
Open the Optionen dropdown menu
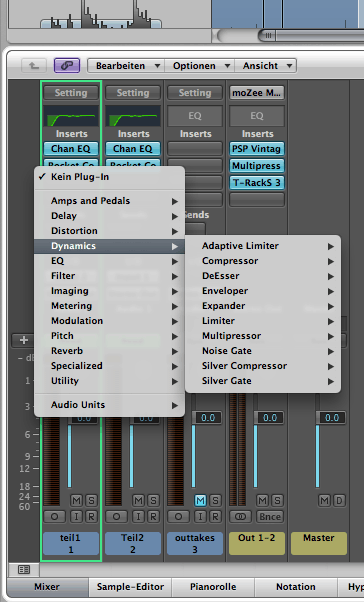click(199, 66)
